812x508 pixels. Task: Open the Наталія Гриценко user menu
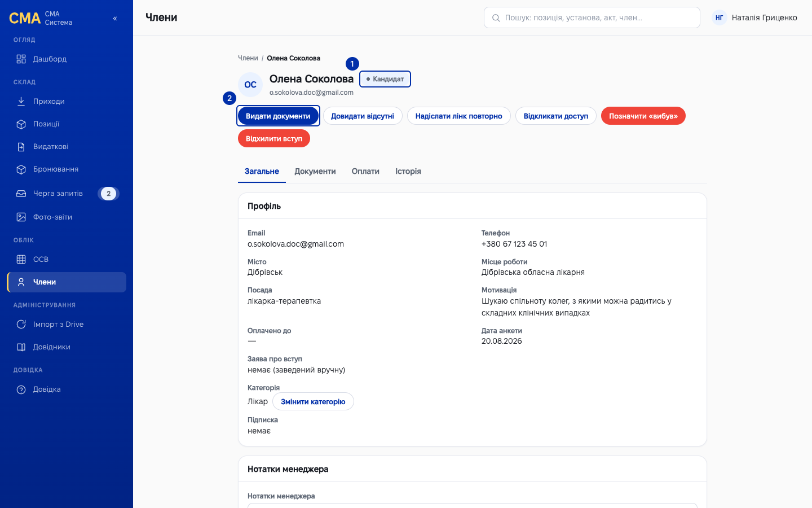tap(754, 17)
